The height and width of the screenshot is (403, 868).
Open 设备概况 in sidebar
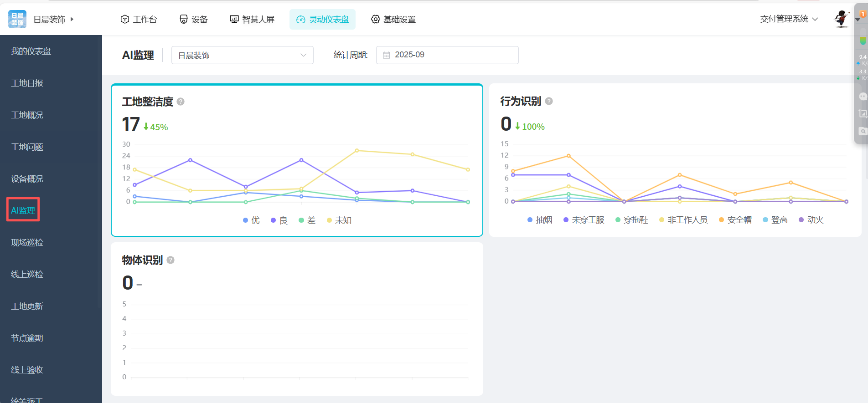coord(27,179)
